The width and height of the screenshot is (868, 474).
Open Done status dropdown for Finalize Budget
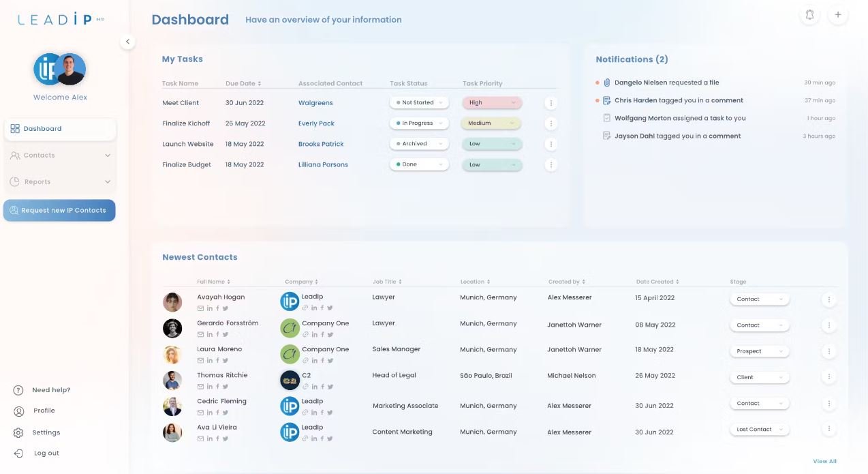[x=419, y=164]
